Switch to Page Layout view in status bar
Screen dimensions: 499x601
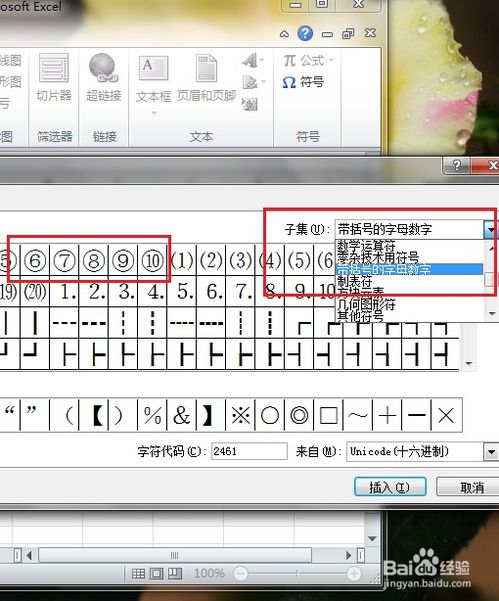click(156, 574)
